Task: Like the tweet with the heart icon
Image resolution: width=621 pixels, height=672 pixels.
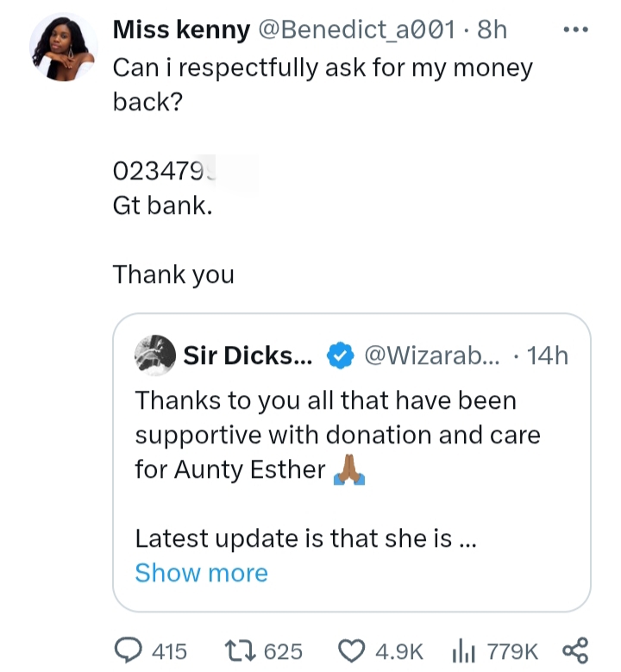Action: 353,650
